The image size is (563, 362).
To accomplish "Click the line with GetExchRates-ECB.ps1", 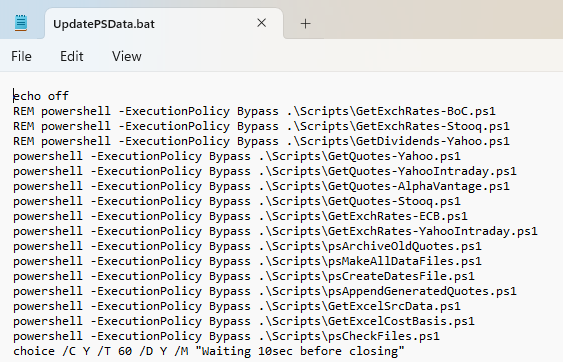I will (241, 216).
